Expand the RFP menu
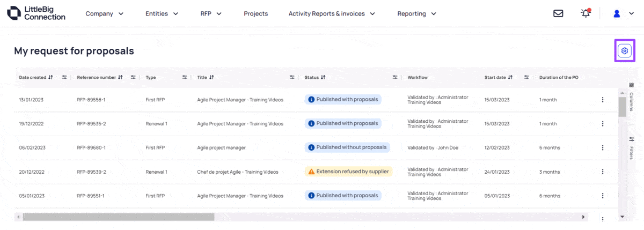644x230 pixels. coord(211,13)
